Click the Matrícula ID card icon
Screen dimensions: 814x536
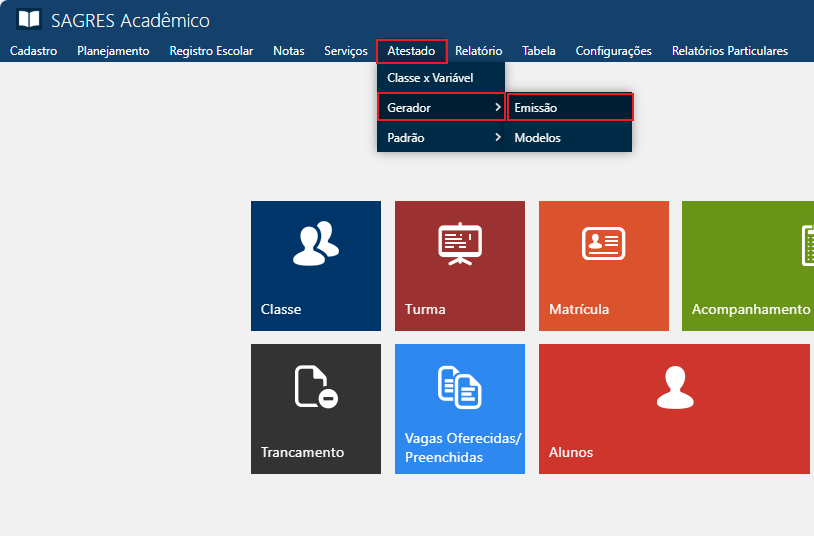pyautogui.click(x=603, y=243)
